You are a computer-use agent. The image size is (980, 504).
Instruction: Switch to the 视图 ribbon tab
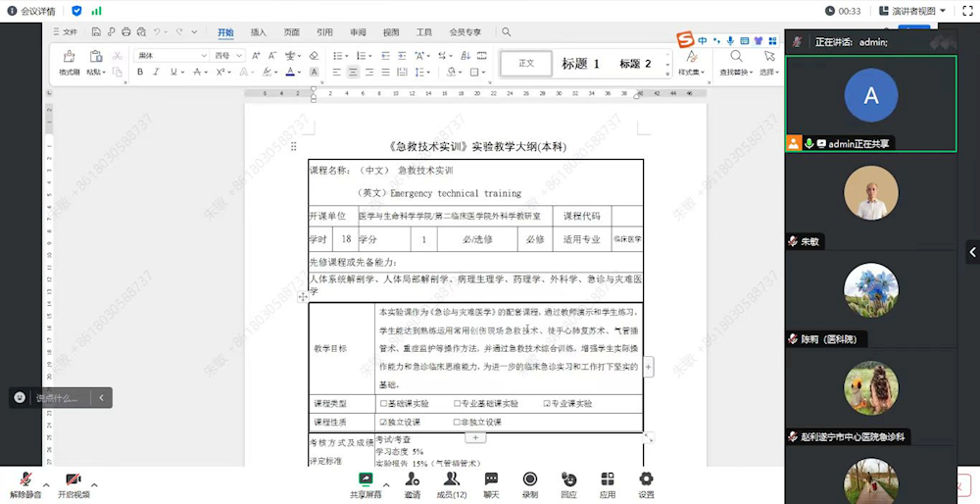[391, 32]
